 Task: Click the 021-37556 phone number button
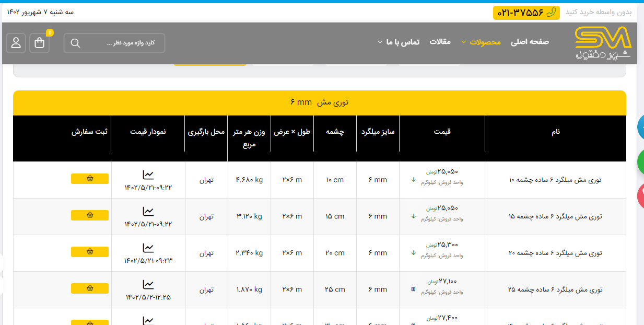(526, 13)
